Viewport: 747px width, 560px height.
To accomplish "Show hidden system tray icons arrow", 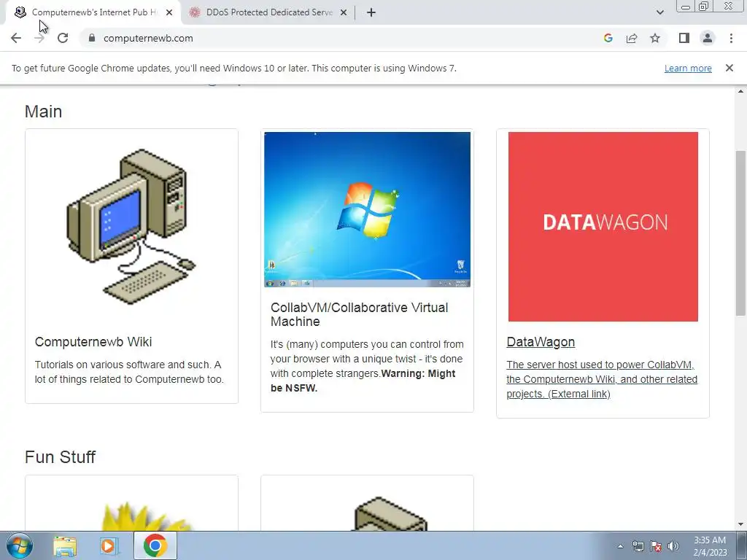I will pos(620,546).
